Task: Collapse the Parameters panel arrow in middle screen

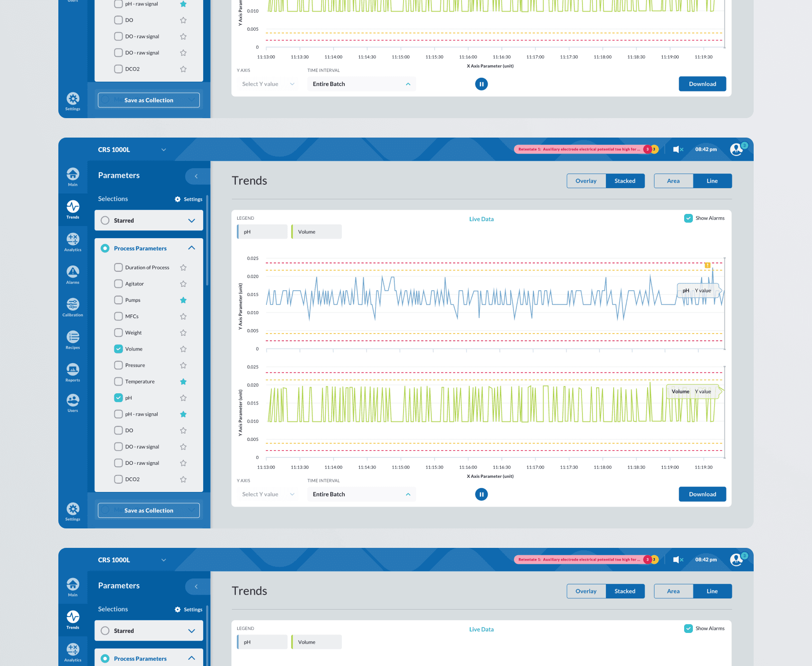Action: tap(196, 176)
